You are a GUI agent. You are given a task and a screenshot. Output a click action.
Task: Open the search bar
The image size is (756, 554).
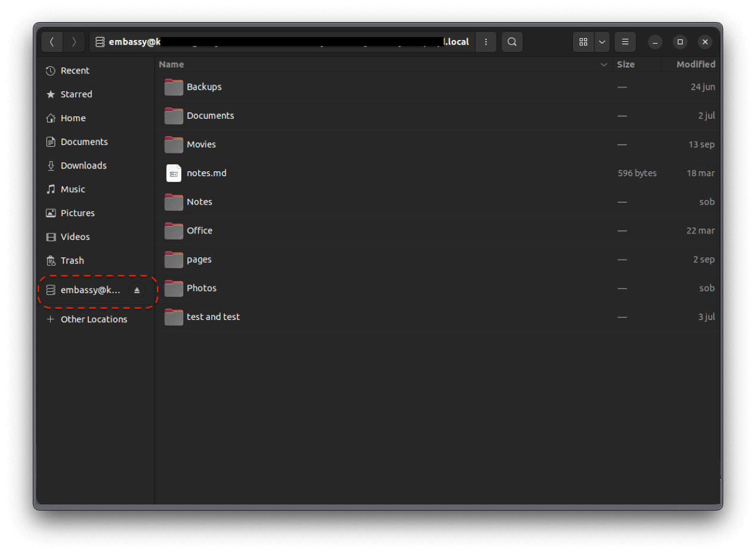[511, 42]
